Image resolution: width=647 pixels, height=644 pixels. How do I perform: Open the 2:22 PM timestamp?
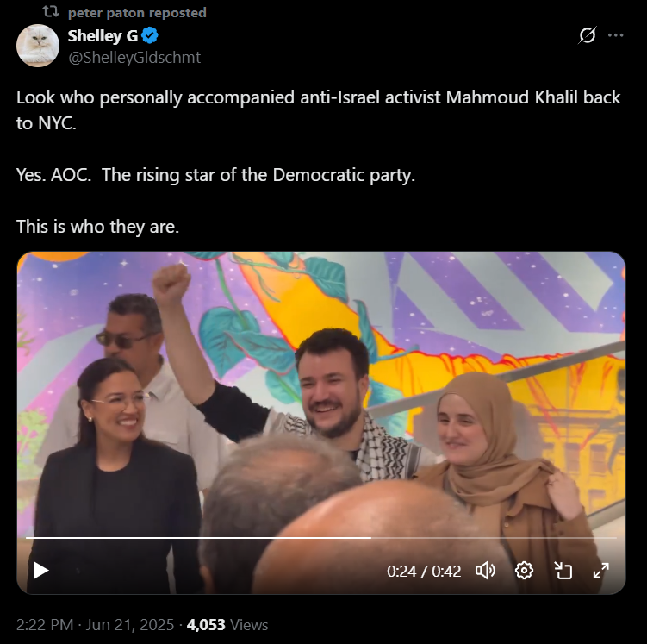click(45, 624)
